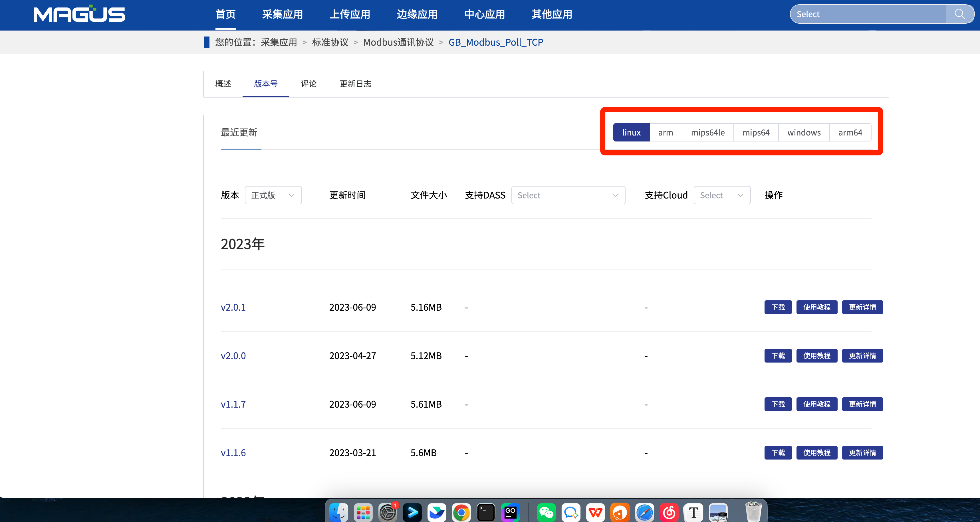Focus the top Select search field
The height and width of the screenshot is (522, 980).
(868, 14)
